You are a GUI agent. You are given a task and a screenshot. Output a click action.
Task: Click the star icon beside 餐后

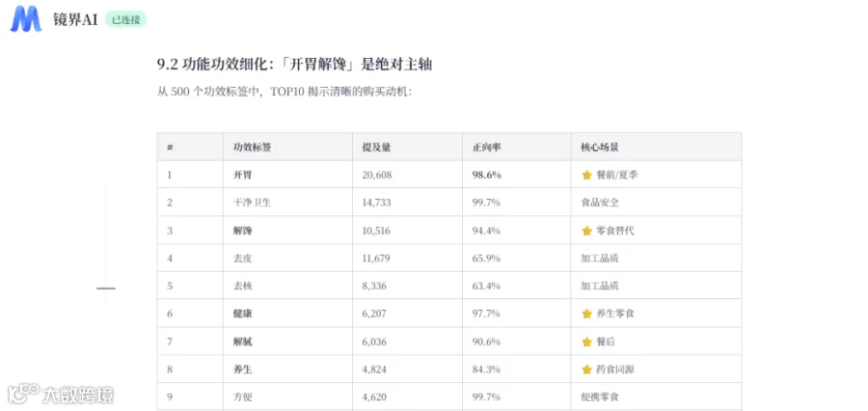coord(586,342)
